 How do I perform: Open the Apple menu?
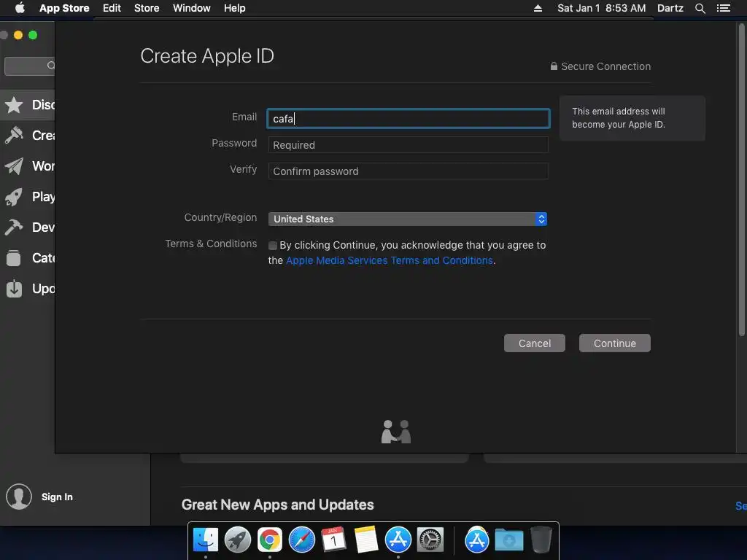coord(20,8)
